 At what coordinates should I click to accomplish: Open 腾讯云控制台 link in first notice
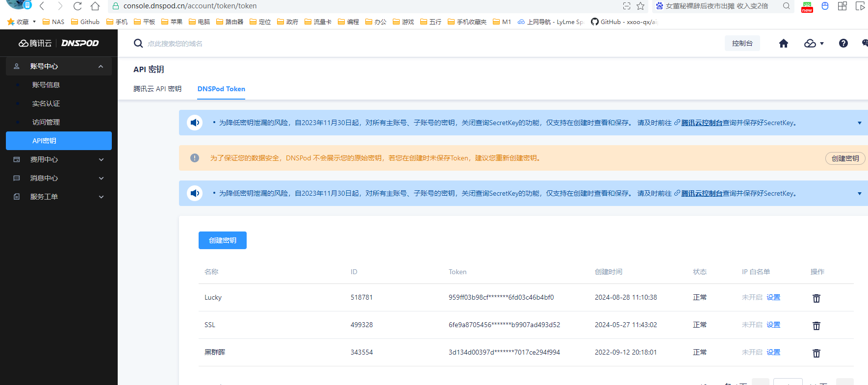tap(702, 123)
